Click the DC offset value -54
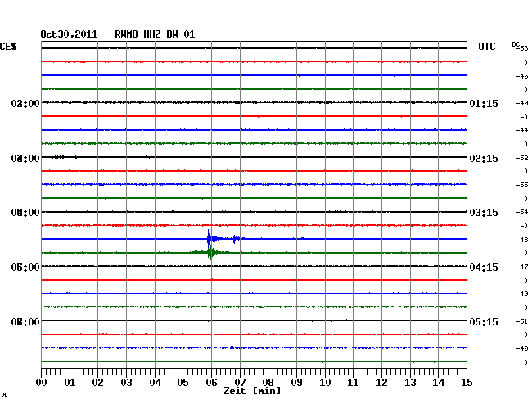 coord(522,212)
